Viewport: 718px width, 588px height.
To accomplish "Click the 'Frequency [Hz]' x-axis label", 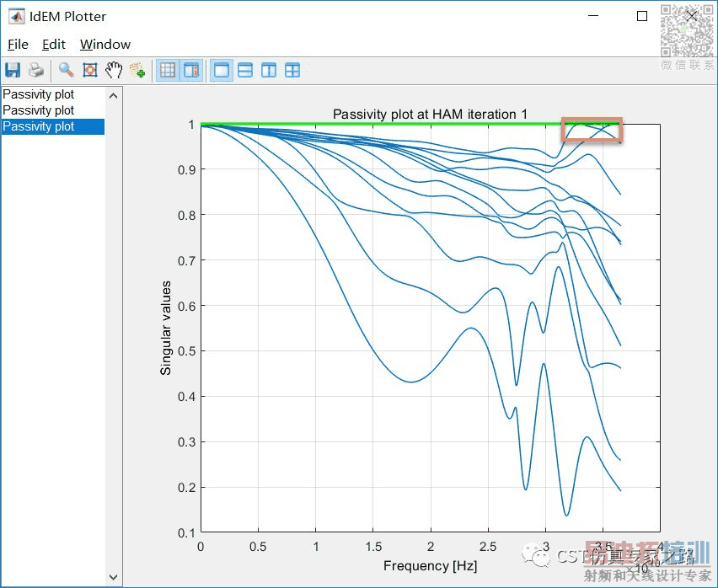I will coord(430,565).
